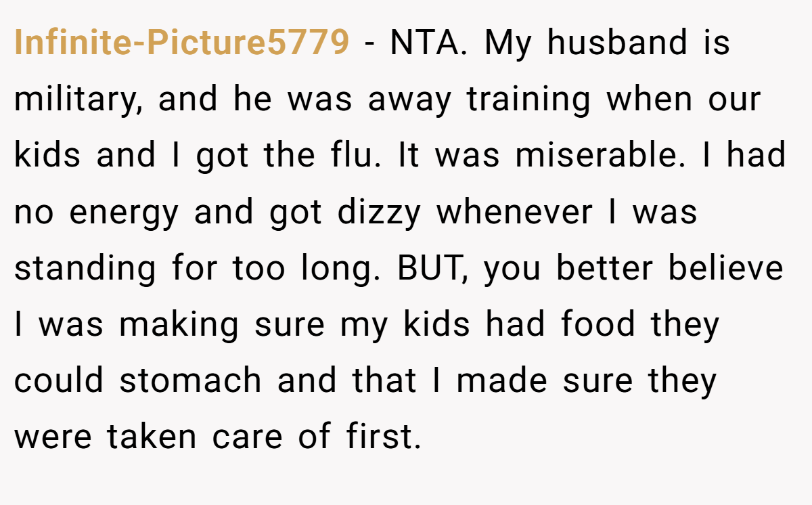Viewport: 812px width, 505px height.
Task: Click the word "taken" in the last line
Action: (x=151, y=437)
